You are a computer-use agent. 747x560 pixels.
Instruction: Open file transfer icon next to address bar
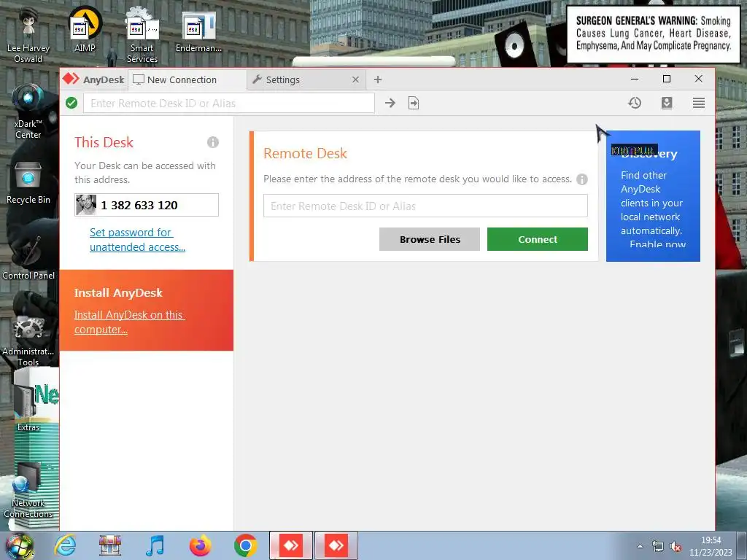tap(414, 103)
